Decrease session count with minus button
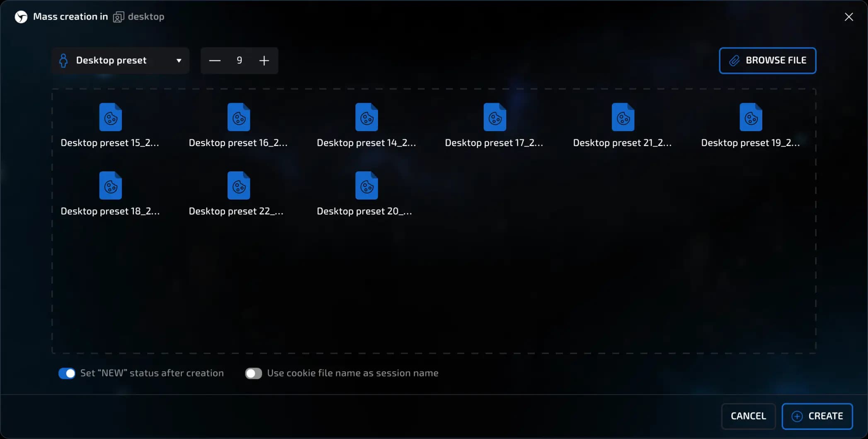Image resolution: width=868 pixels, height=439 pixels. coord(215,61)
